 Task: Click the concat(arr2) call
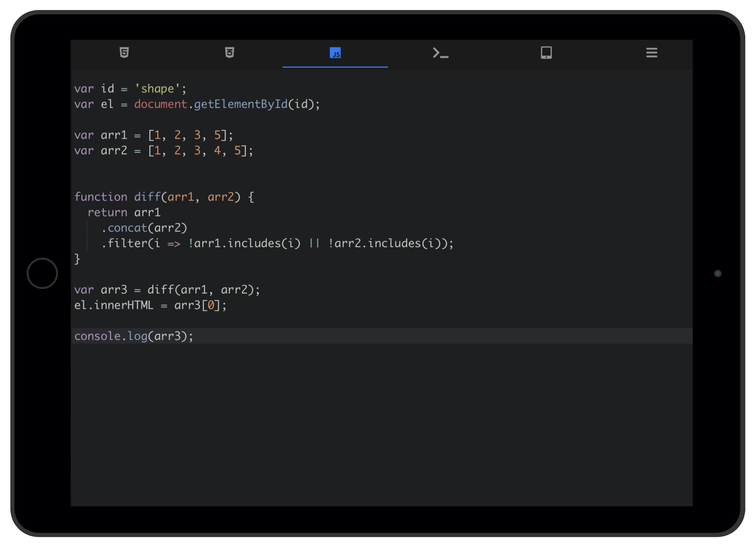145,228
